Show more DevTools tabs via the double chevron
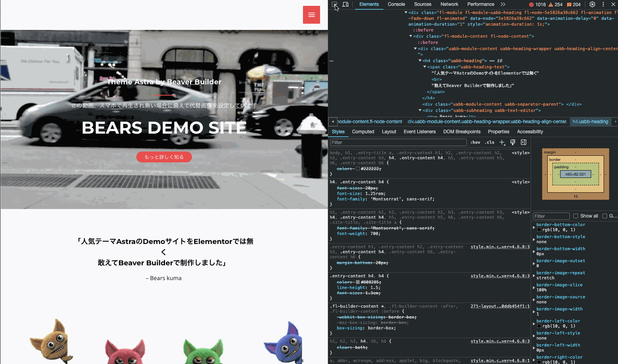 pos(503,4)
